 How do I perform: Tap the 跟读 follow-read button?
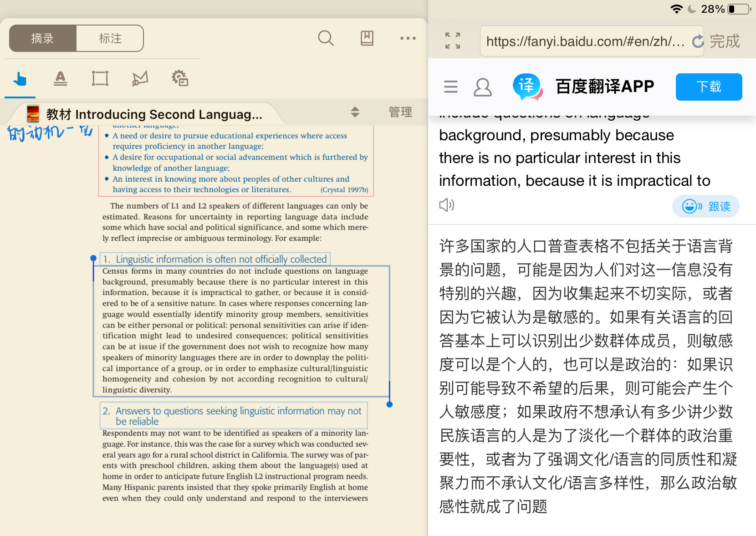tap(706, 206)
